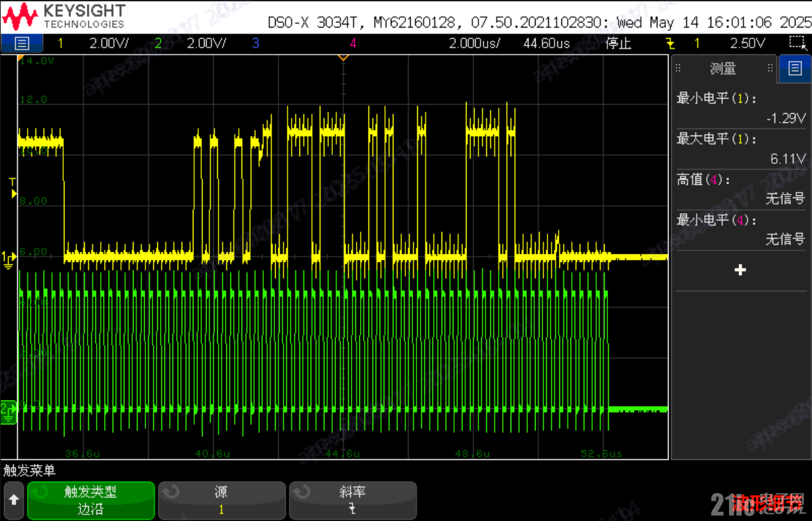Screen dimensions: 812x521
Task: Click the Keysight Technologies logo
Action: tap(63, 16)
